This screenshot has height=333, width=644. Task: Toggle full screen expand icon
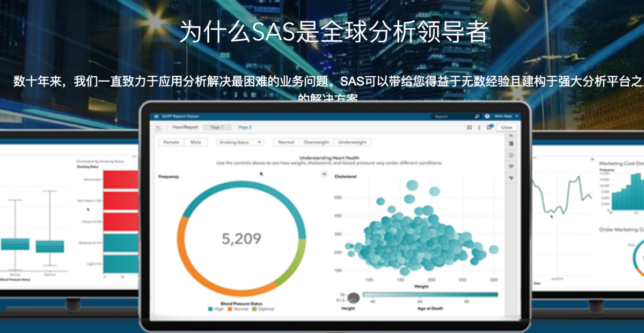(x=469, y=127)
